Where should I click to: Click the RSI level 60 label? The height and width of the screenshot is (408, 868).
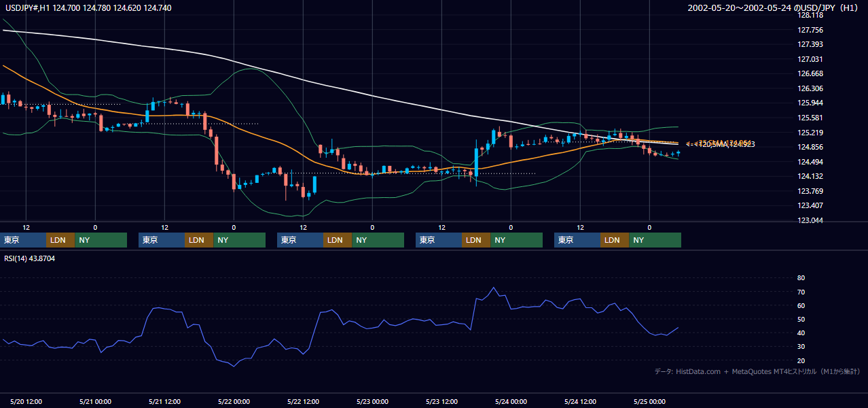(801, 305)
